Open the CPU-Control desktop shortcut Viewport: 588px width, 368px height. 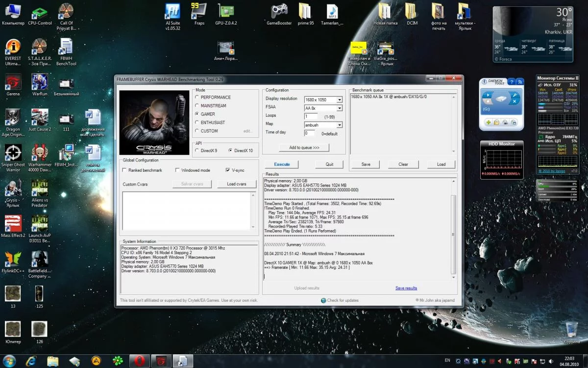(40, 12)
